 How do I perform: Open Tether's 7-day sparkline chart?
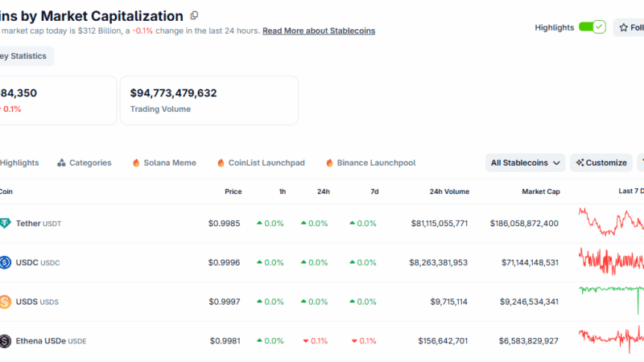[611, 222]
